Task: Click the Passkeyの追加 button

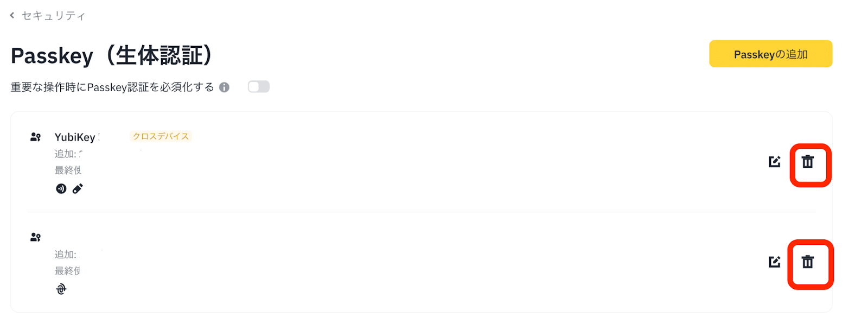Action: coord(770,54)
